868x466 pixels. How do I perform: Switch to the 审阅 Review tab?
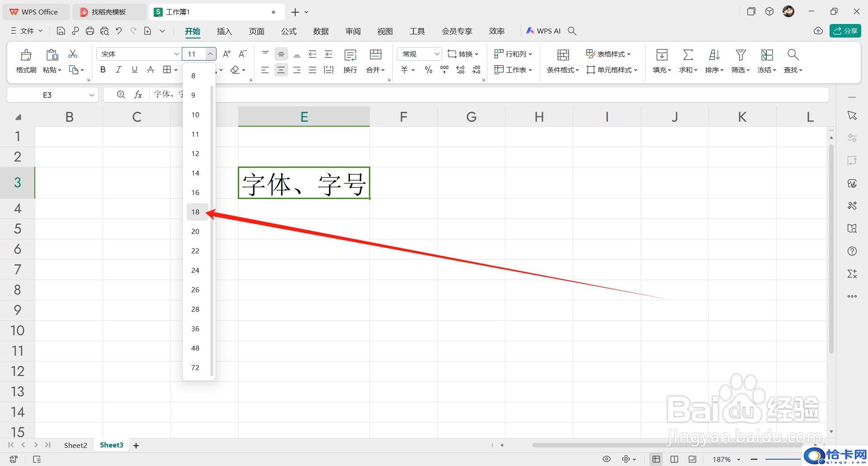click(x=353, y=31)
